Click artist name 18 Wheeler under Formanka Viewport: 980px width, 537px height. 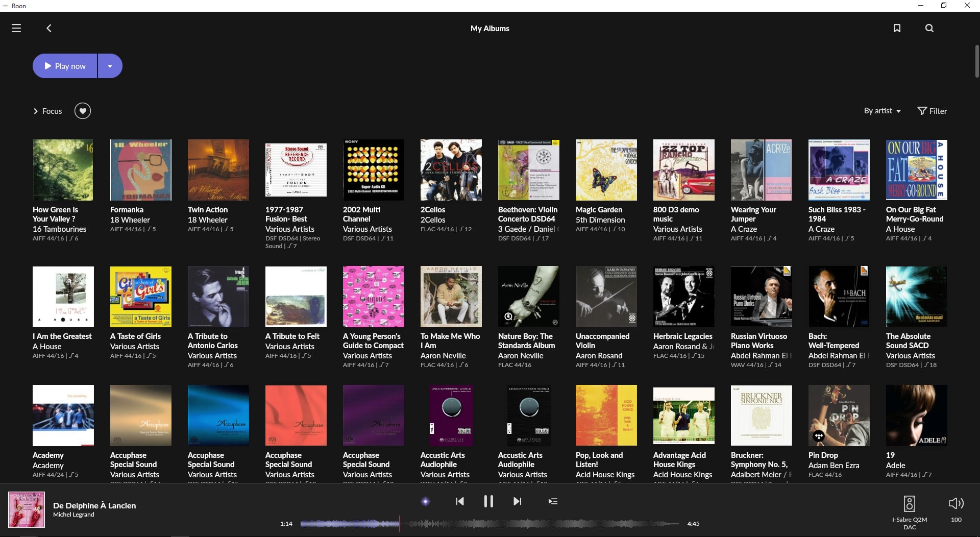point(130,219)
